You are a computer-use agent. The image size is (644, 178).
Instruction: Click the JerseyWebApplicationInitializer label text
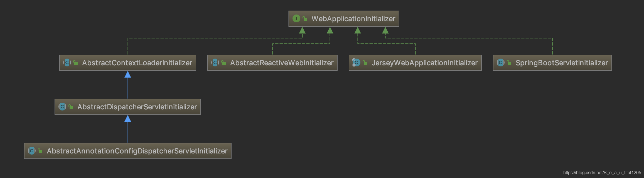click(x=425, y=63)
